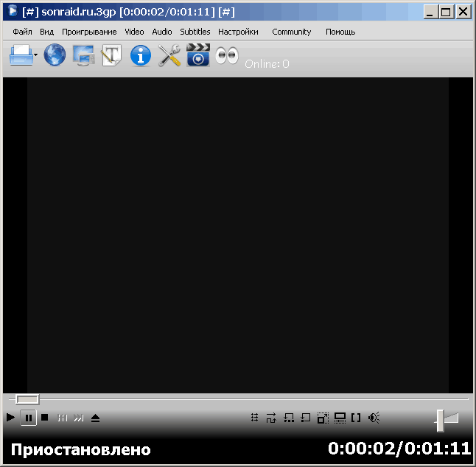Open the Video menu

(134, 32)
